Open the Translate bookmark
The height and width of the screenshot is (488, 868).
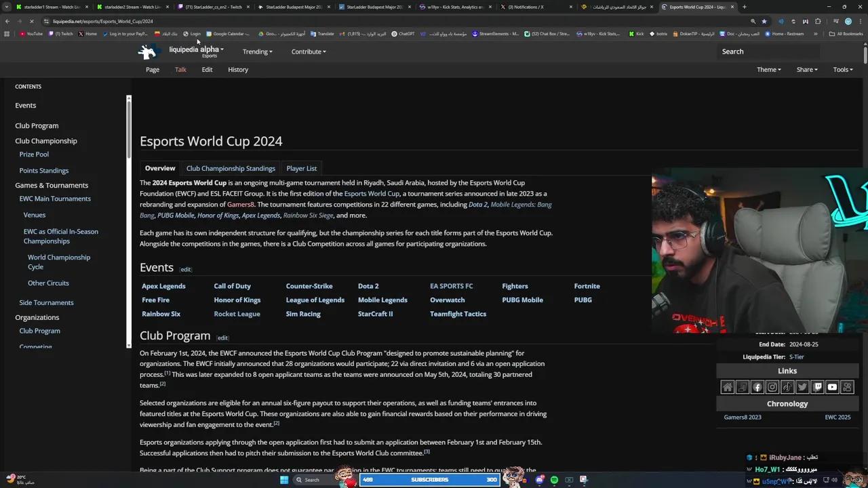(x=322, y=33)
